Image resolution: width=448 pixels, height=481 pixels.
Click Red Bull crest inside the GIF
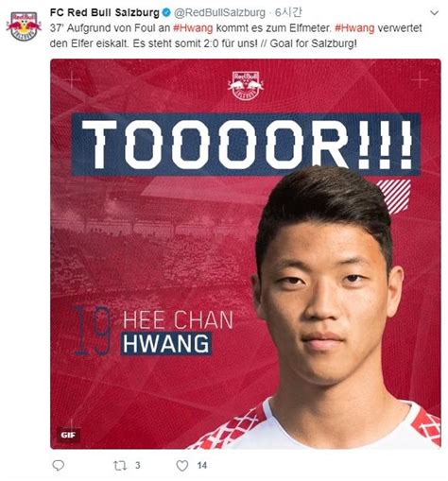pos(246,86)
